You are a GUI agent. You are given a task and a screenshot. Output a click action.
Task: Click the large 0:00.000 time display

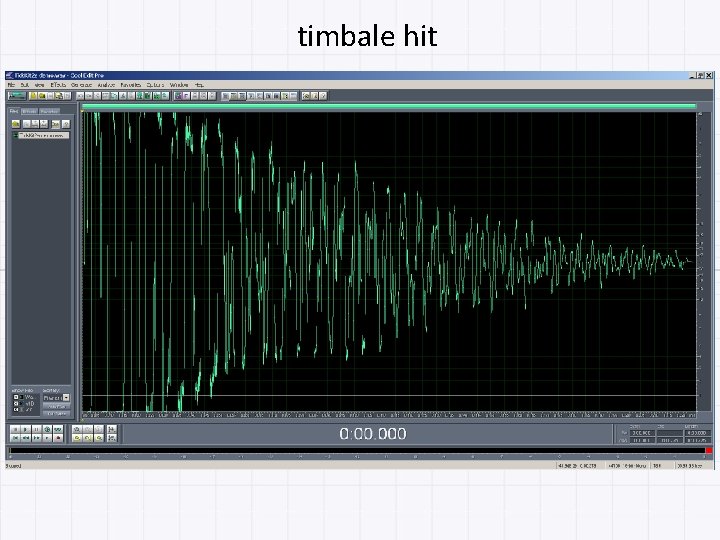coord(373,433)
